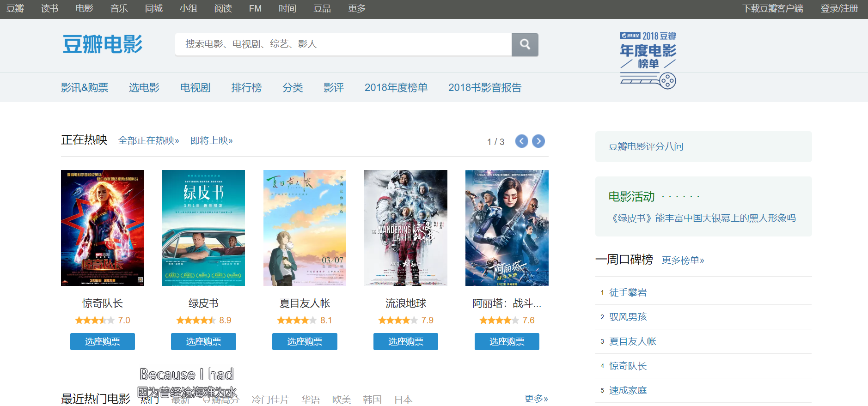Click 下载豆瓣客户端 link

773,8
